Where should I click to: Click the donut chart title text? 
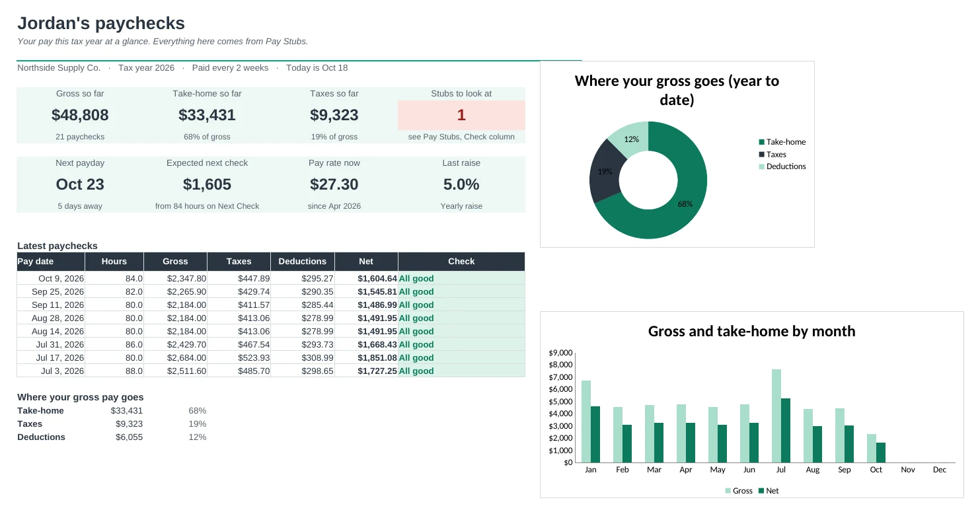(677, 91)
